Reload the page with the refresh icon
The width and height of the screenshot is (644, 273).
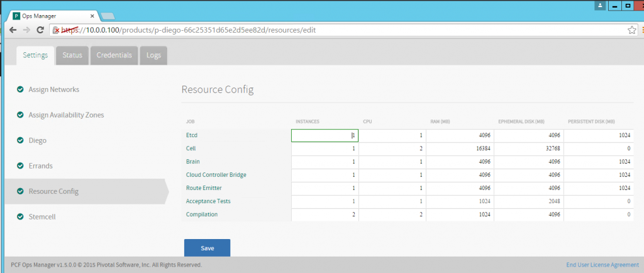click(x=40, y=30)
